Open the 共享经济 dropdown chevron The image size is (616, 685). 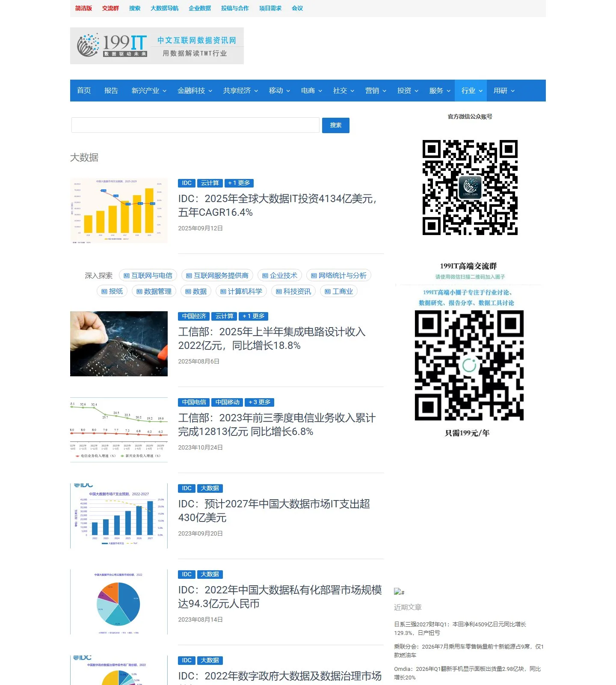click(x=256, y=91)
